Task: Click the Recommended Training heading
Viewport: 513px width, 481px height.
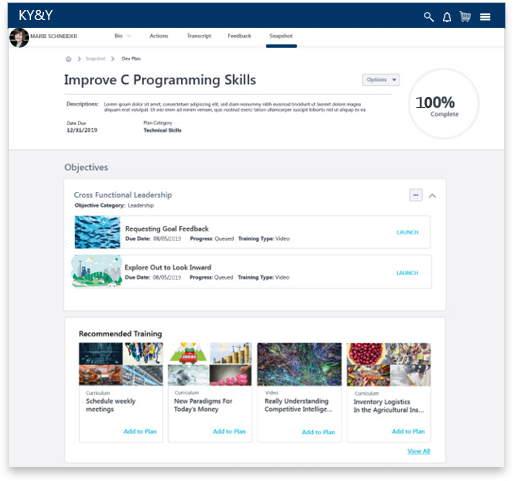Action: (x=120, y=334)
